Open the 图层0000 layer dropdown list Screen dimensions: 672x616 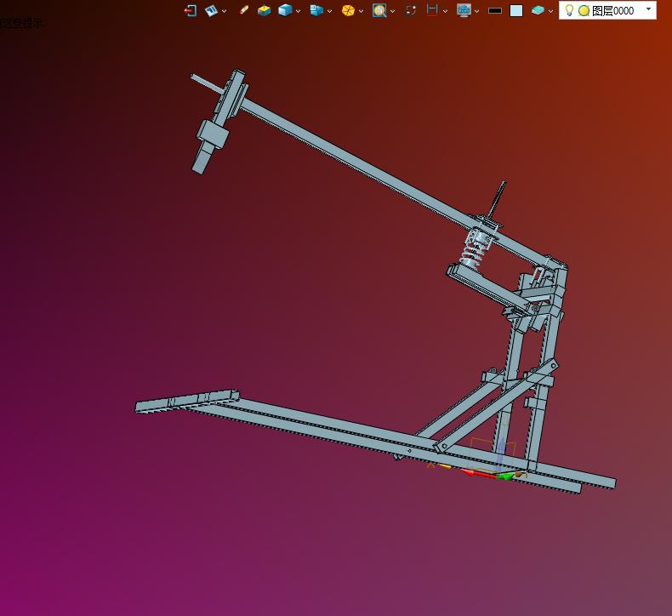tap(648, 9)
